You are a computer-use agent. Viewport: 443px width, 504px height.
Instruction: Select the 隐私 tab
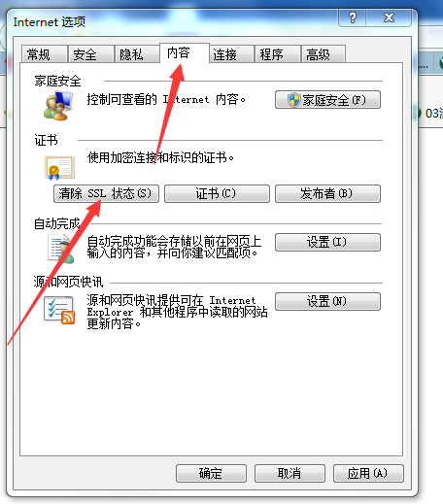click(137, 54)
